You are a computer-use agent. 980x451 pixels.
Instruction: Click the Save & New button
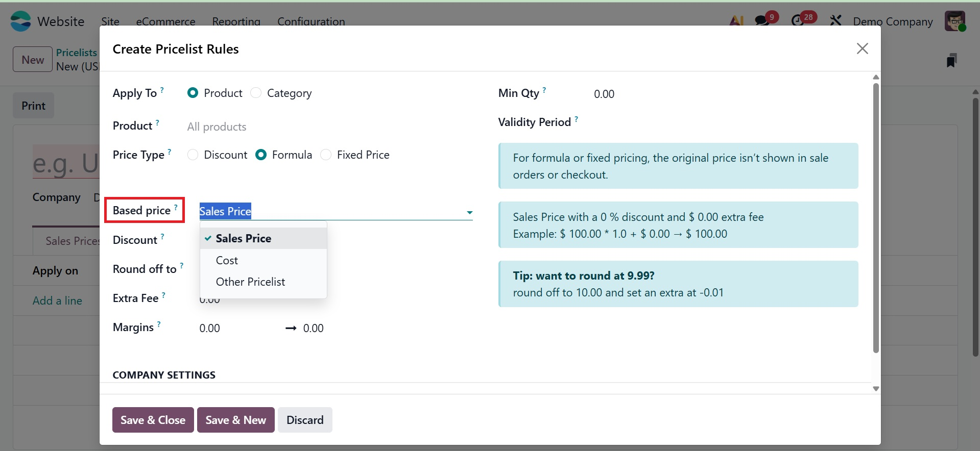pyautogui.click(x=236, y=420)
